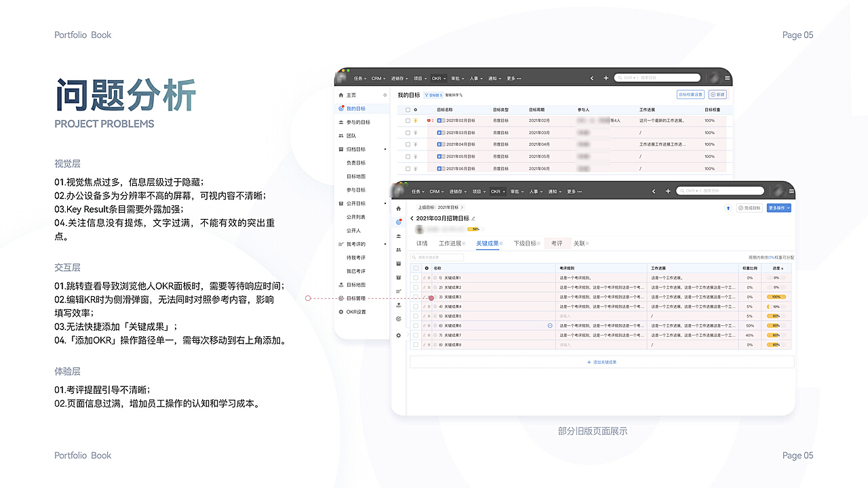The height and width of the screenshot is (488, 868).
Task: Check the 2021年06月目标 row checkbox
Action: [408, 168]
